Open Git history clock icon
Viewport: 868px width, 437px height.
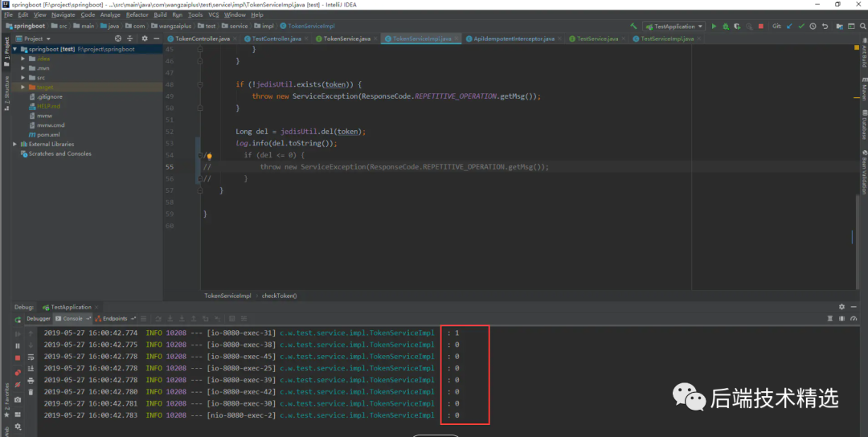[813, 26]
